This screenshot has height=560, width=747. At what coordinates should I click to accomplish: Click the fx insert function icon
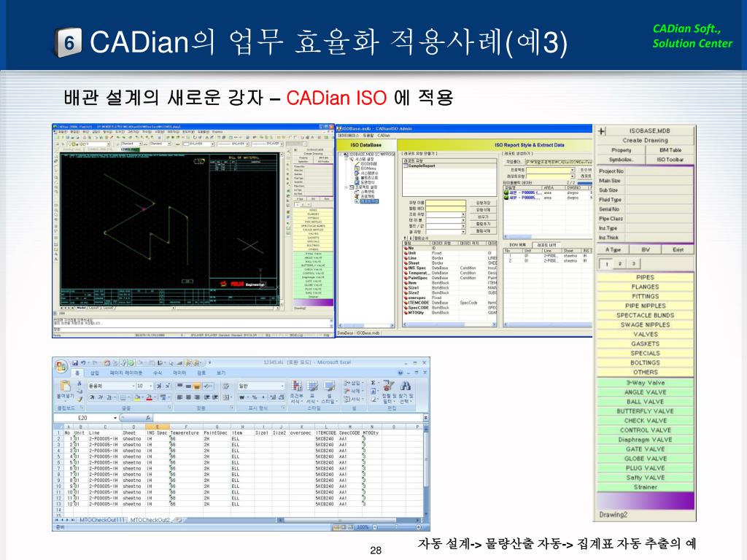[x=148, y=418]
